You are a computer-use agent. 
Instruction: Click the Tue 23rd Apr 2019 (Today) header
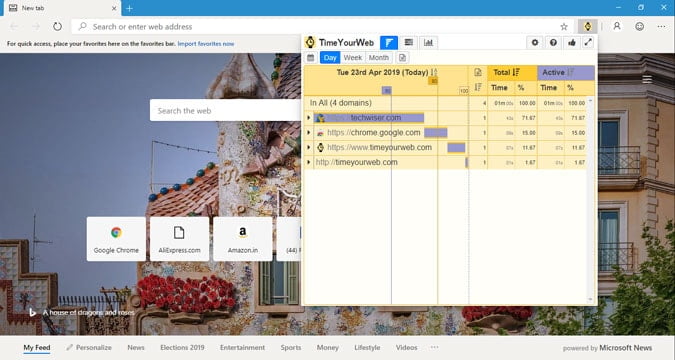pos(382,72)
